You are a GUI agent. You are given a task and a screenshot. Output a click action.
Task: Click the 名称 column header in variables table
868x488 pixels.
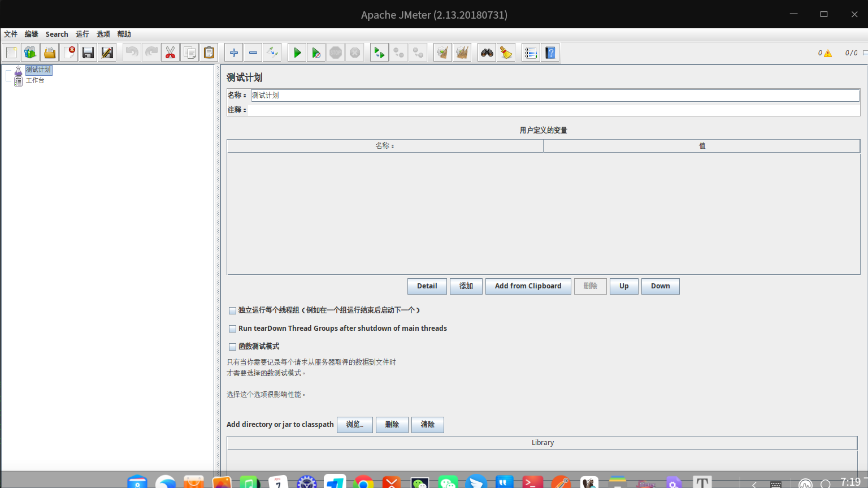(x=385, y=146)
